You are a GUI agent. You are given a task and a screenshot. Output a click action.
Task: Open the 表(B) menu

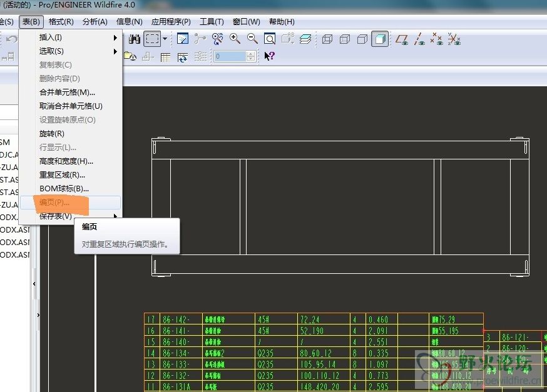coord(31,22)
